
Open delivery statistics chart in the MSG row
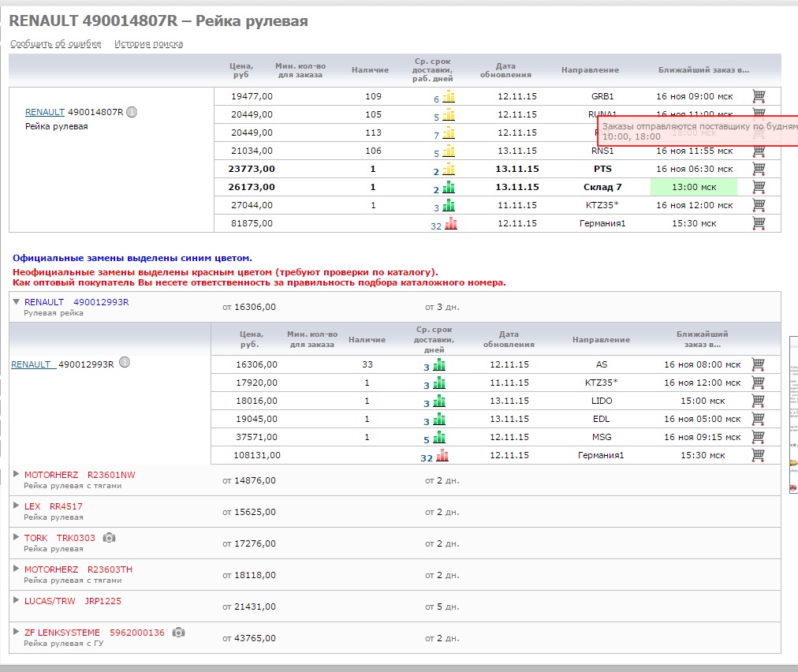(439, 437)
